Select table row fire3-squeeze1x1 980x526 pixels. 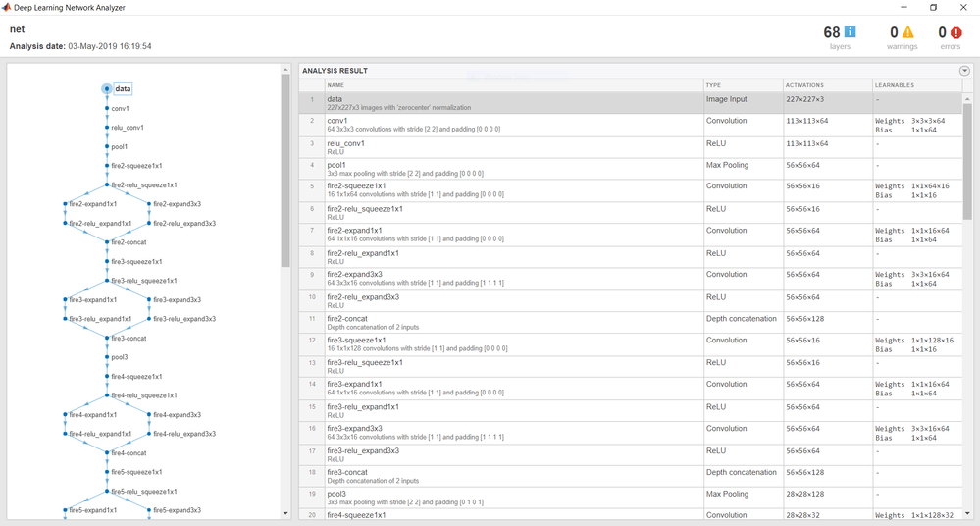tap(631, 344)
